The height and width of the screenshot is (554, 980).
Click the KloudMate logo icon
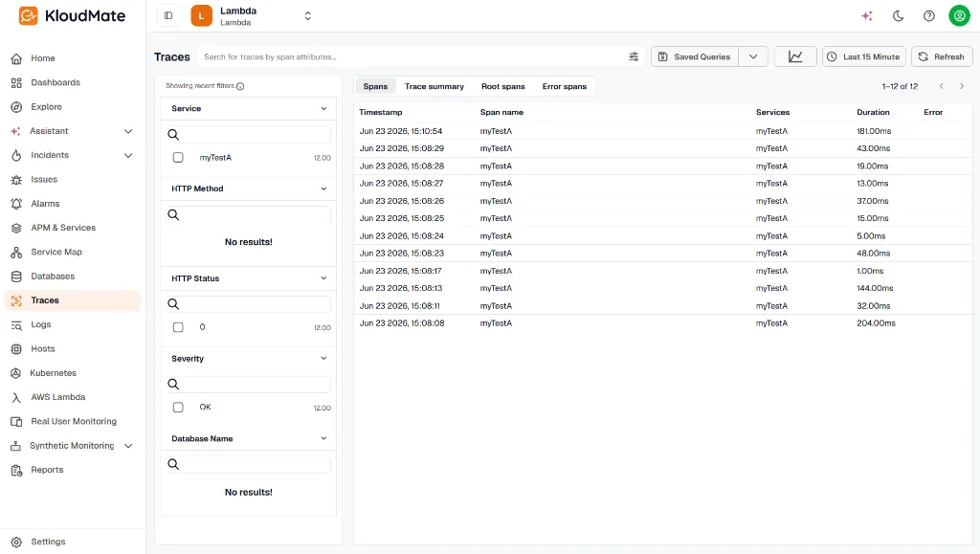28,15
